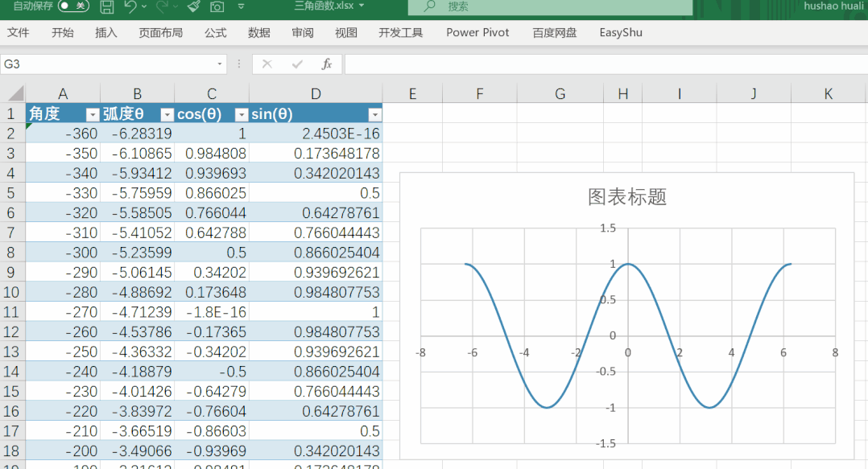Viewport: 868px width, 469px height.
Task: Click the -8 horizontal axis label
Action: coord(420,353)
